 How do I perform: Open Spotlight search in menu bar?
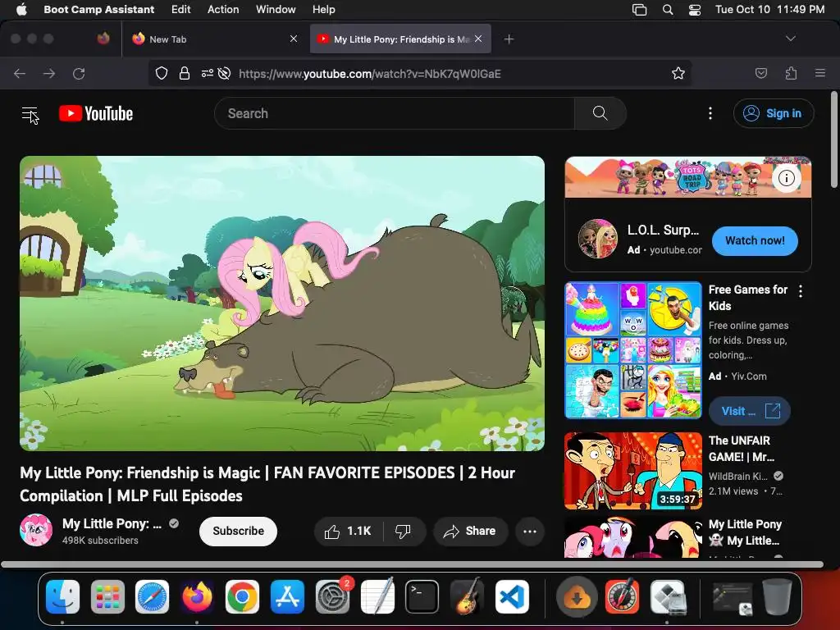click(668, 10)
